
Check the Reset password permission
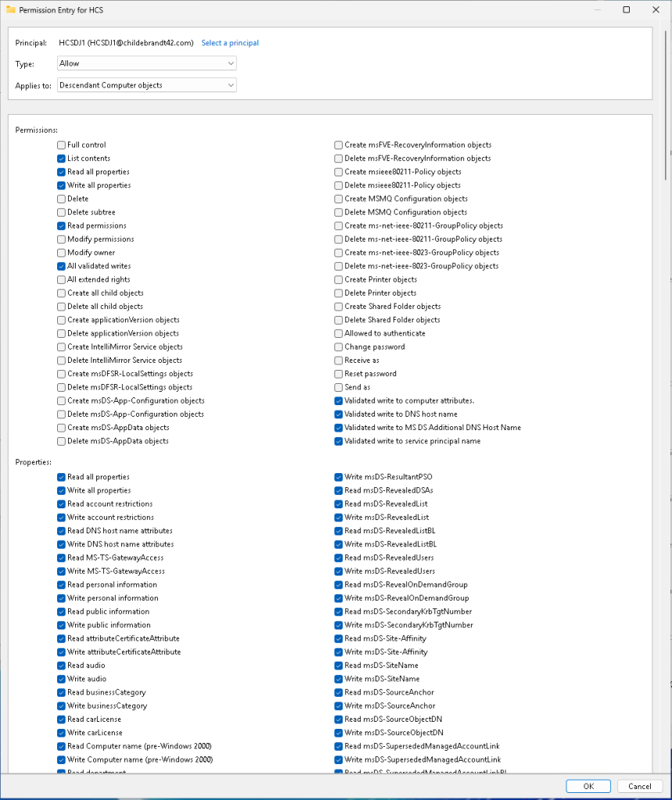point(339,374)
